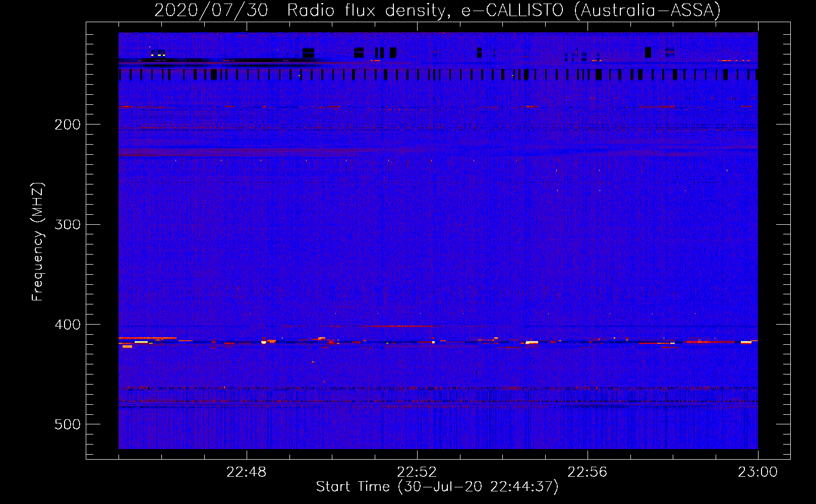The width and height of the screenshot is (816, 504).
Task: Click the 22:48 time tick label
Action: (x=246, y=472)
